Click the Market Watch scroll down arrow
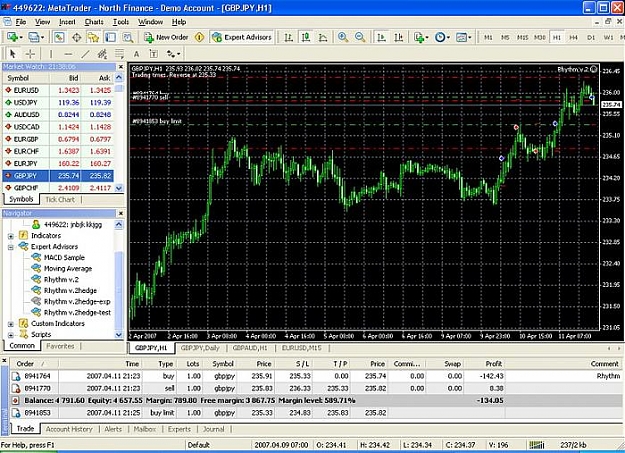 (x=119, y=188)
